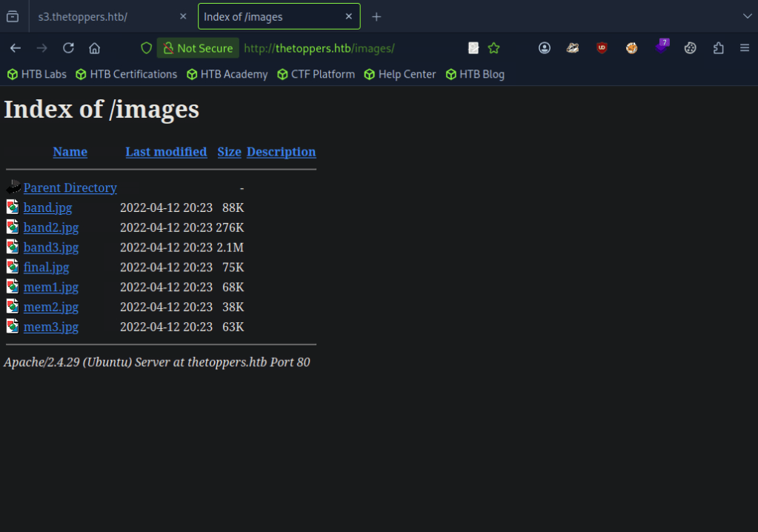Open a new browser tab
The image size is (758, 532).
(376, 16)
